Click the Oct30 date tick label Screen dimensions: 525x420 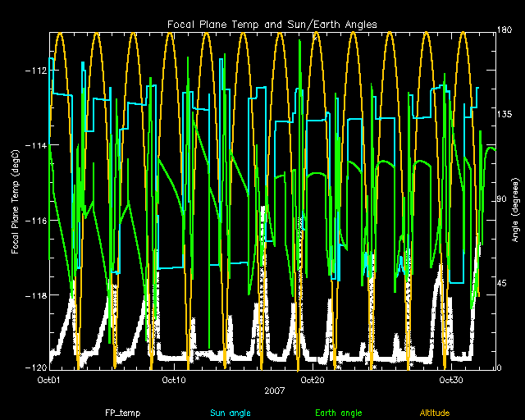pyautogui.click(x=453, y=381)
